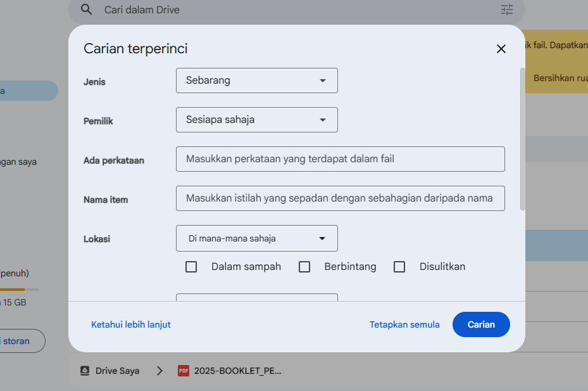Click the dialog's vertical scrollbar

[x=522, y=139]
